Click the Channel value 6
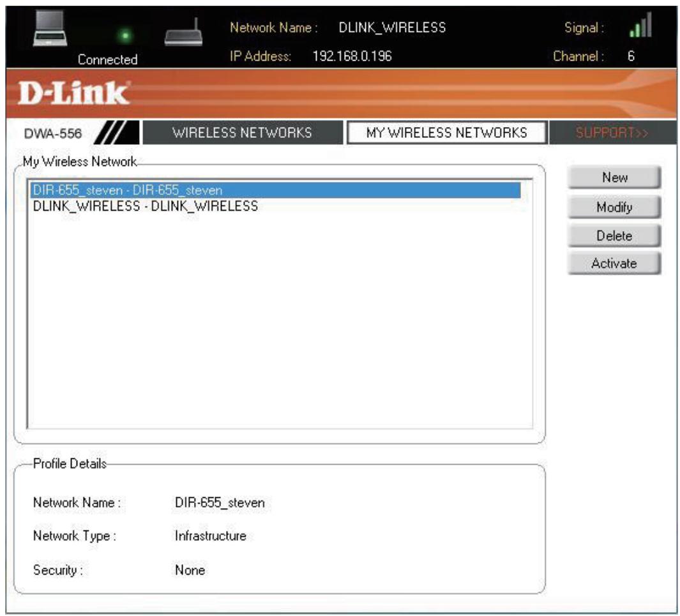The width and height of the screenshot is (680, 616). [x=631, y=56]
